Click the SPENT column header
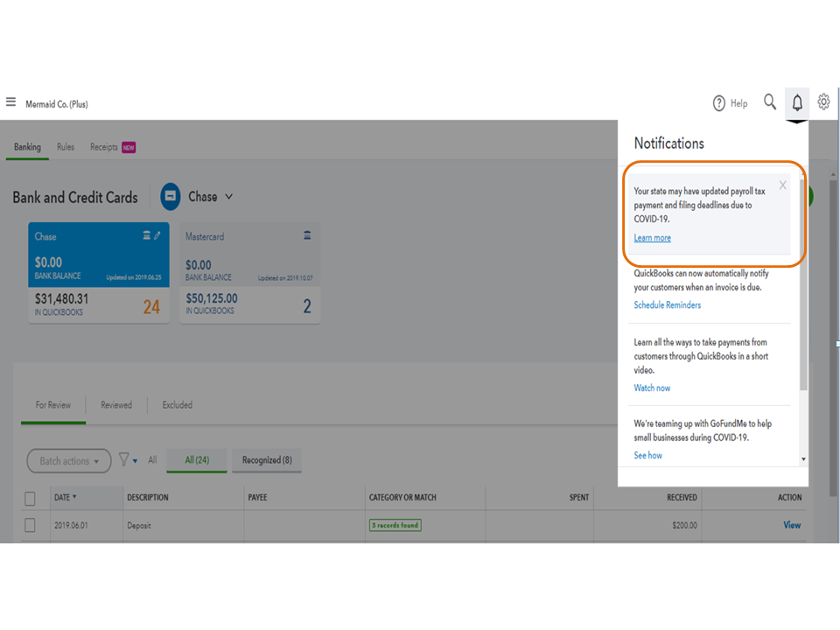 tap(579, 498)
